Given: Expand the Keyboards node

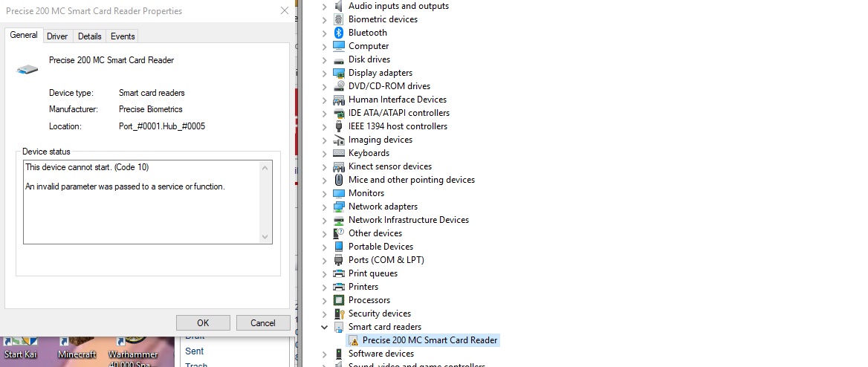Looking at the screenshot, I should pos(325,153).
